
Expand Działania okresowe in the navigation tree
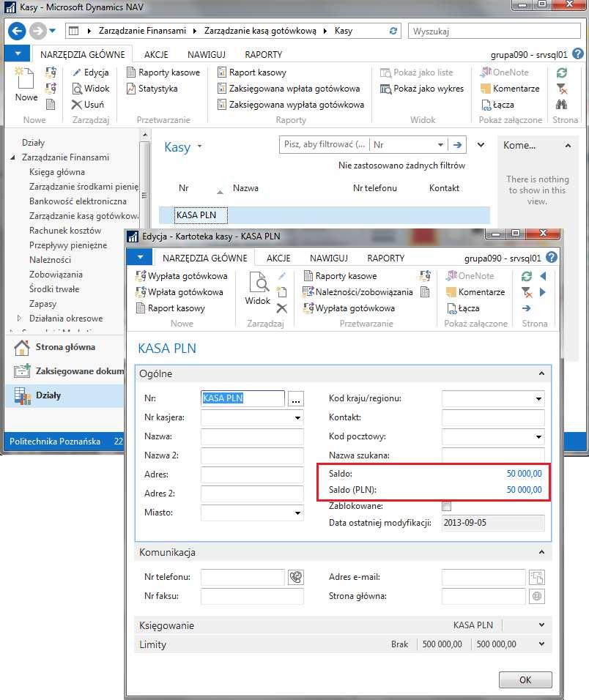[19, 319]
